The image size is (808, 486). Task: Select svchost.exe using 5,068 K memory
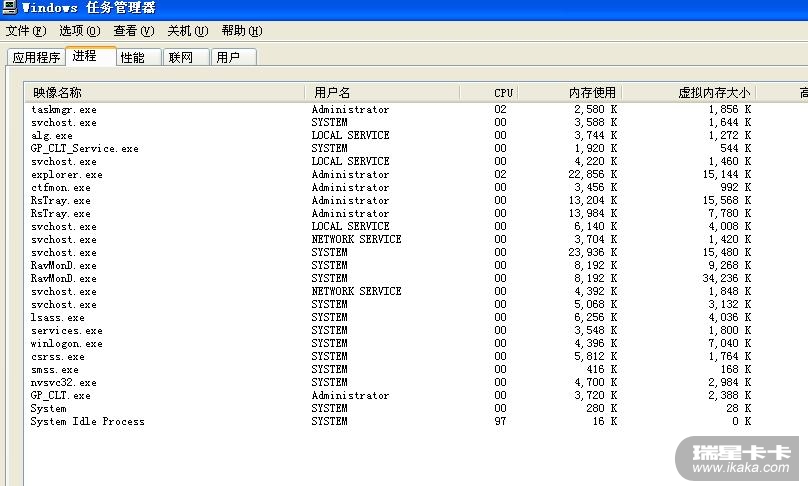63,305
